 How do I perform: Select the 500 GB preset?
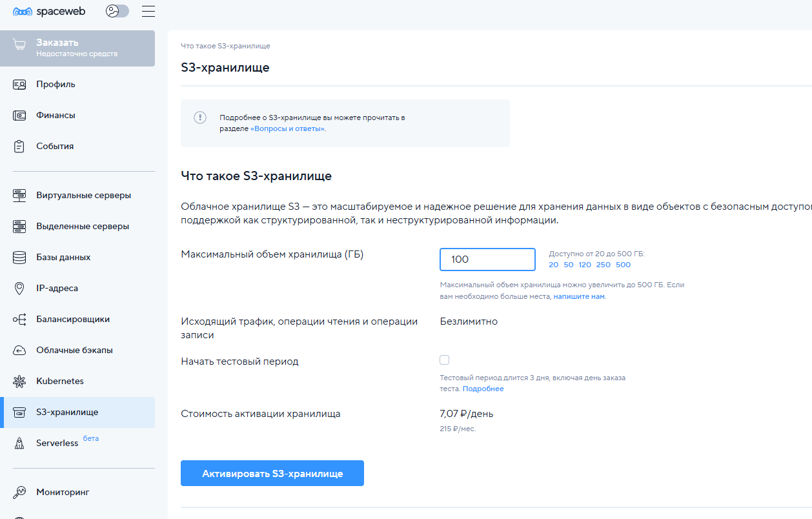[x=624, y=265]
